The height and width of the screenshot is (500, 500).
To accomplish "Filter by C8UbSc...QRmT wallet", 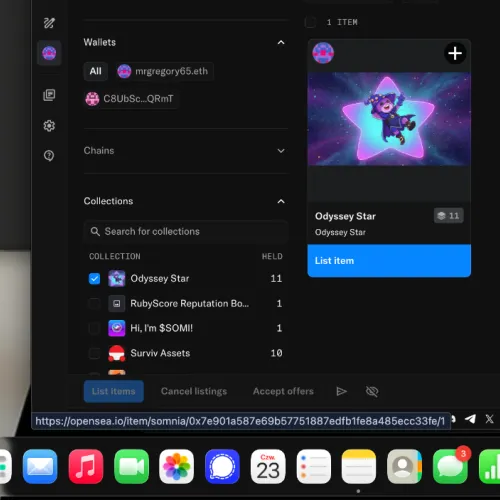I will [x=130, y=99].
